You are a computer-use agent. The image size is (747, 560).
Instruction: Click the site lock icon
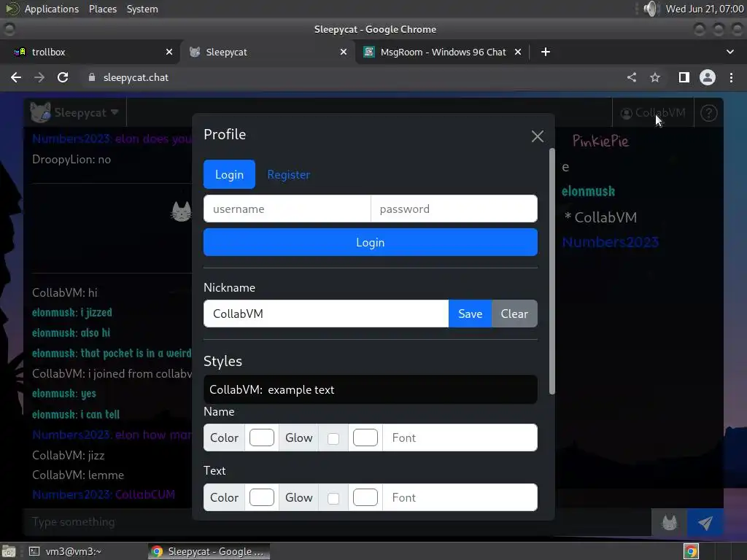click(x=92, y=77)
